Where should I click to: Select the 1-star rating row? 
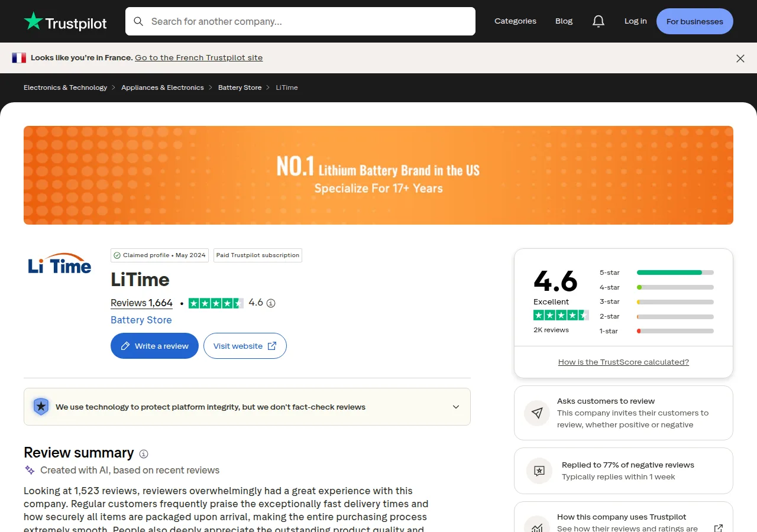coord(656,331)
